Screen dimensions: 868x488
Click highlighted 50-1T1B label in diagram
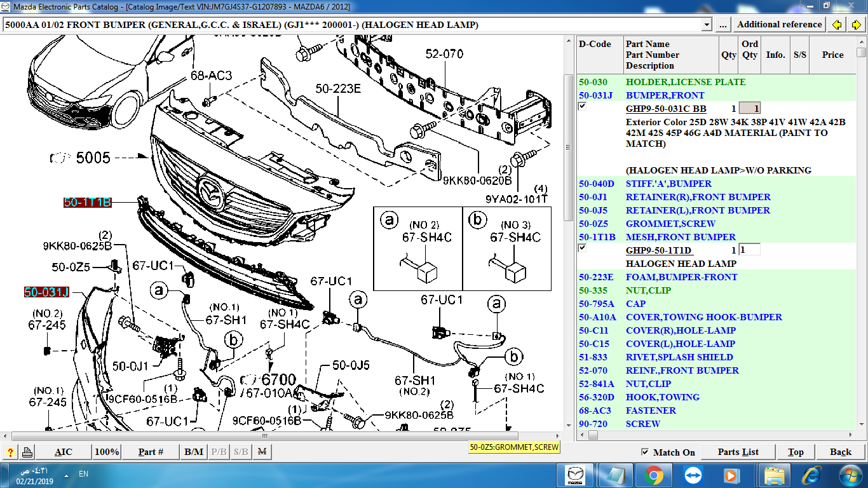pos(88,203)
